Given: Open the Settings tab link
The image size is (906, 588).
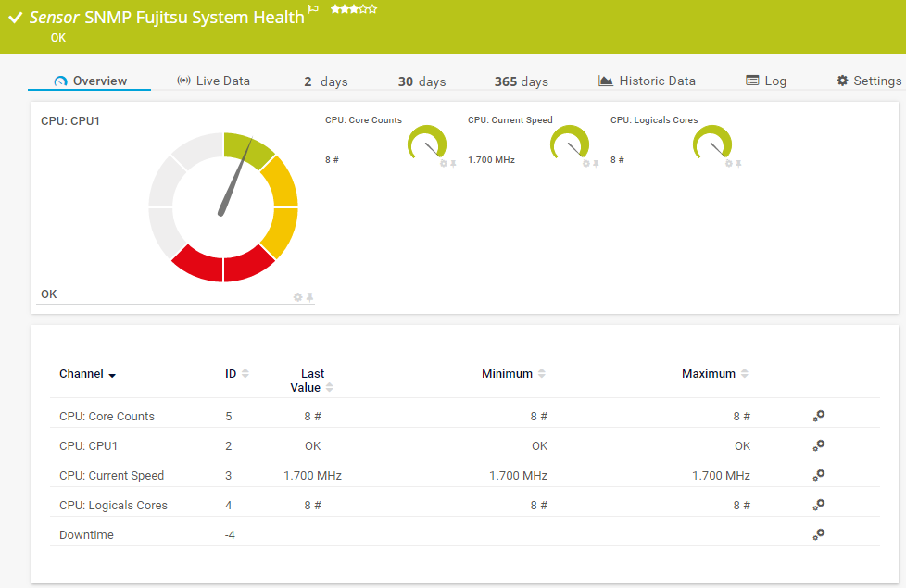Looking at the screenshot, I should click(868, 81).
